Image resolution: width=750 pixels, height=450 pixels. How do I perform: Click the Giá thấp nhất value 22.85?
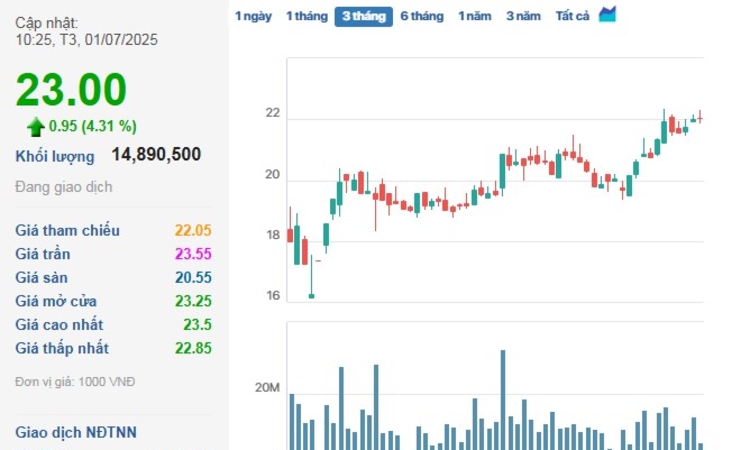point(193,348)
